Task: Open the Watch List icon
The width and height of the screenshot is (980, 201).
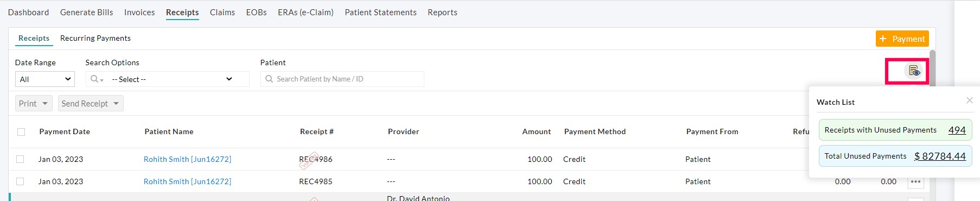Action: click(x=914, y=71)
